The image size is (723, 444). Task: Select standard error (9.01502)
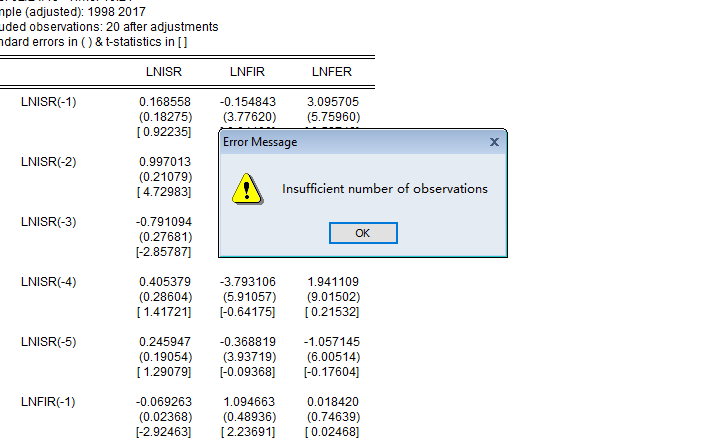point(333,296)
